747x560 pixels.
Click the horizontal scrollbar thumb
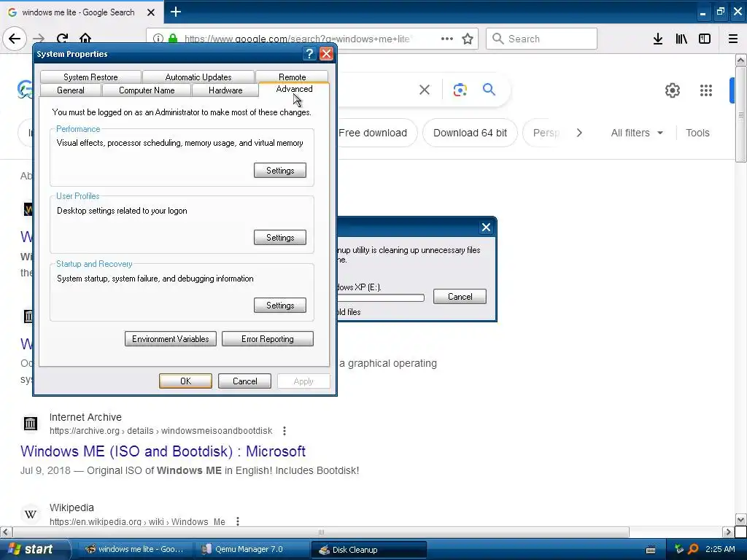[x=321, y=532]
